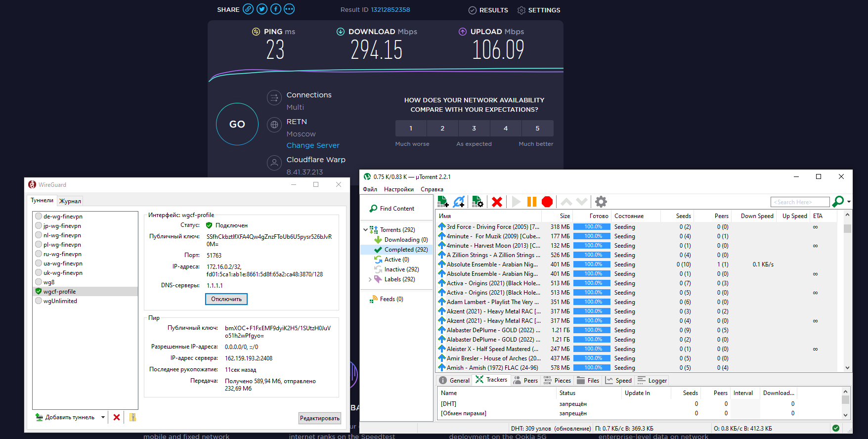This screenshot has height=439, width=868.
Task: Rate network availability as 5
Action: coord(537,128)
